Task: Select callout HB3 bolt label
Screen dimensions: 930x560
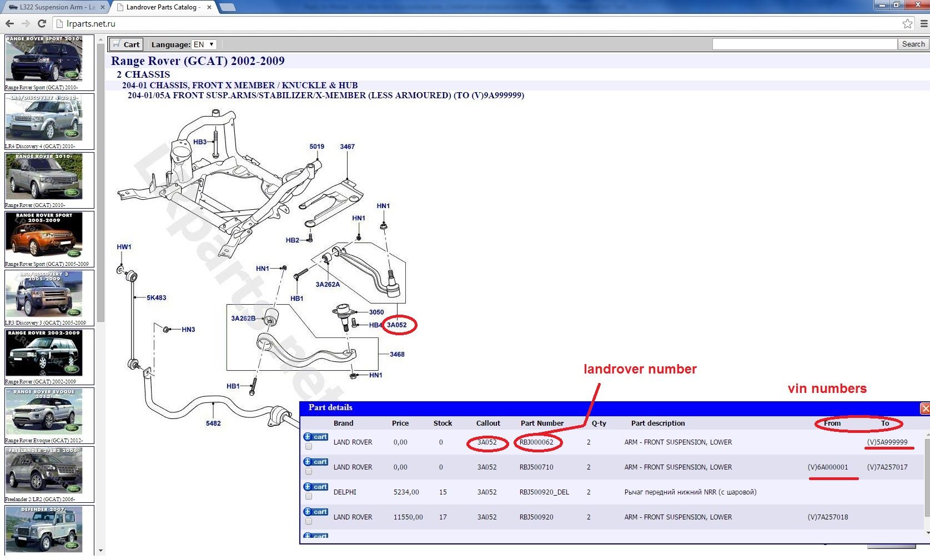Action: point(200,142)
